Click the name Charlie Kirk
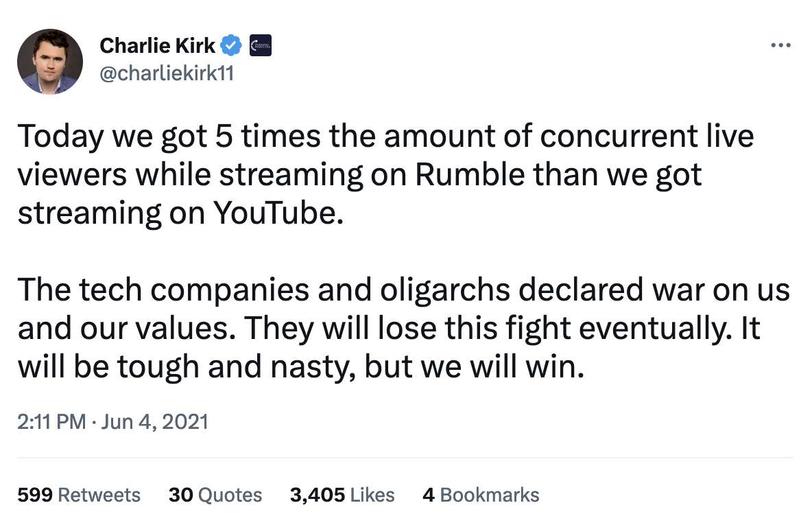 (157, 45)
